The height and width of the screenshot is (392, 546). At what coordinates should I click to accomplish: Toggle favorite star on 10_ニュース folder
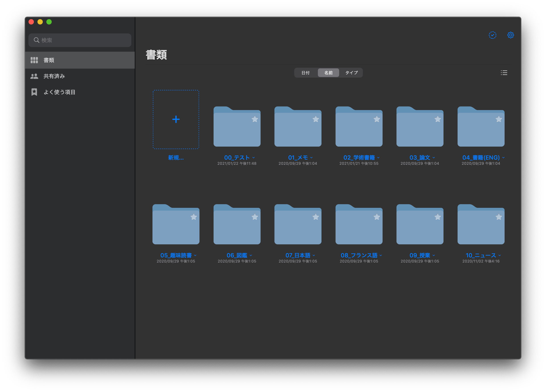pyautogui.click(x=499, y=217)
